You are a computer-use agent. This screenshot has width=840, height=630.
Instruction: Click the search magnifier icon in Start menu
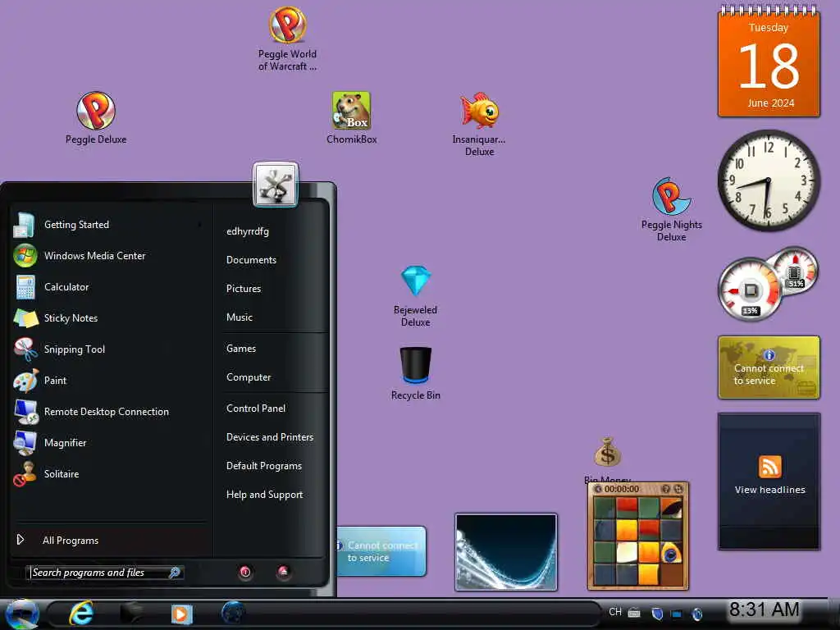[x=175, y=573]
